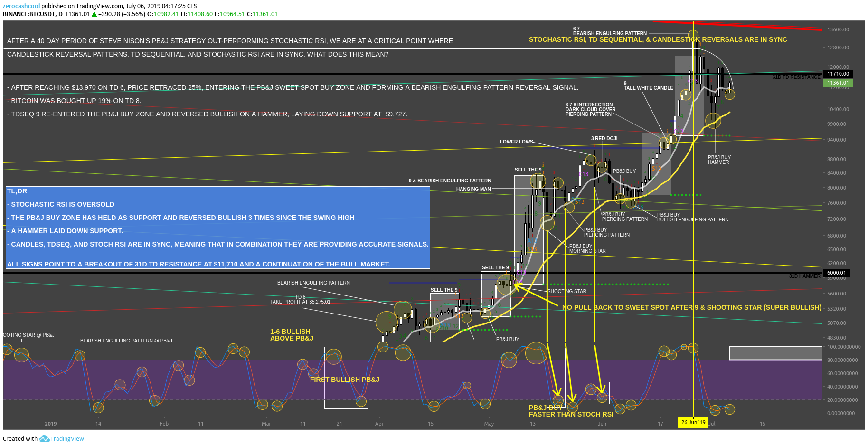Click the 'LOWER LOWS' annotation
The height and width of the screenshot is (447, 868).
tap(516, 142)
